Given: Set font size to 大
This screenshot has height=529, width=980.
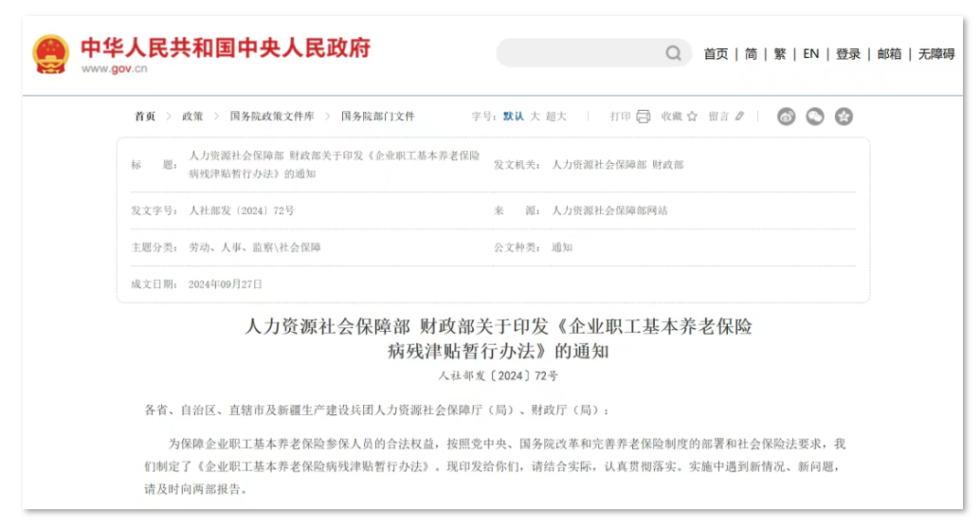Looking at the screenshot, I should 535,117.
